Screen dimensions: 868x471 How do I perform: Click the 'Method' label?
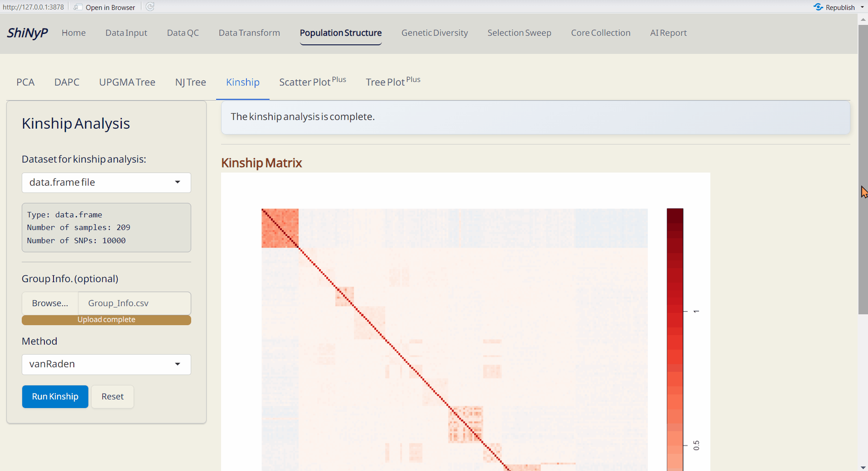(x=39, y=341)
